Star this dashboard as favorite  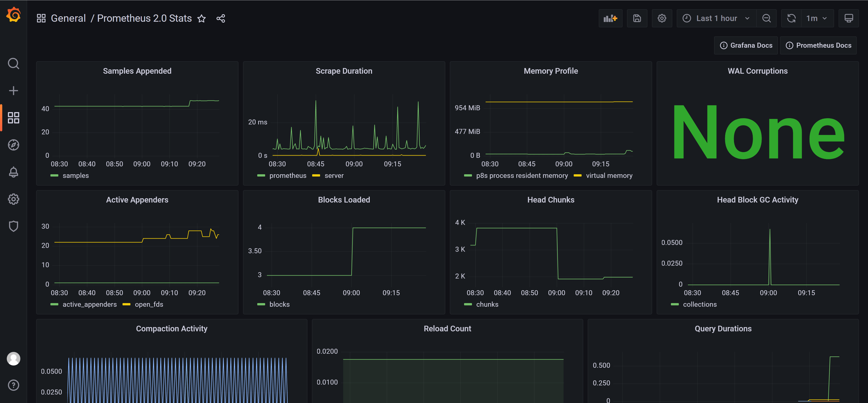[201, 19]
